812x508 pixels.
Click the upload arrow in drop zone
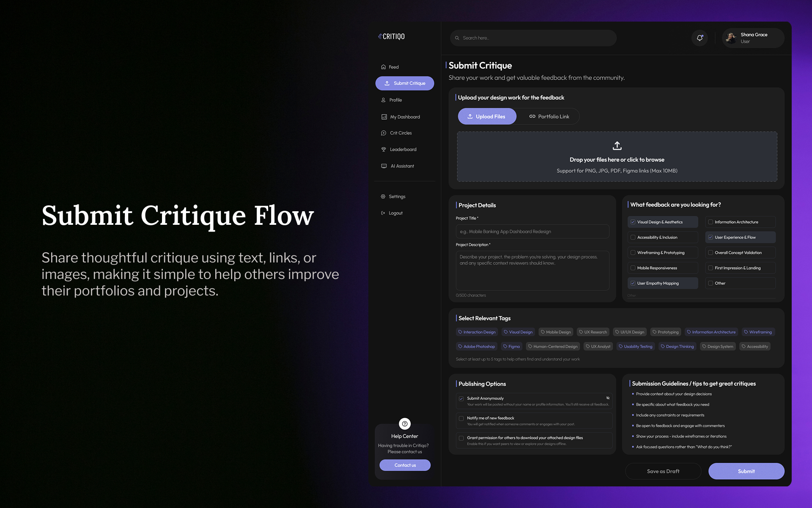coord(617,146)
